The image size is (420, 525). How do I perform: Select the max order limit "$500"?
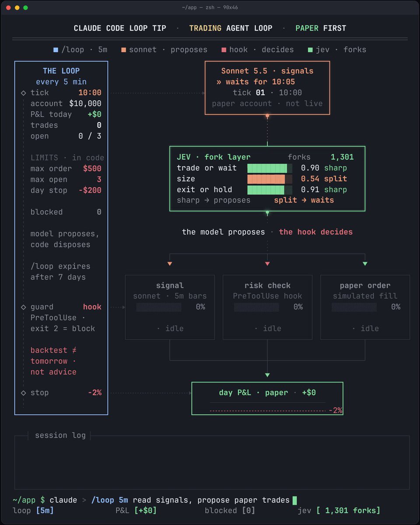pyautogui.click(x=92, y=168)
